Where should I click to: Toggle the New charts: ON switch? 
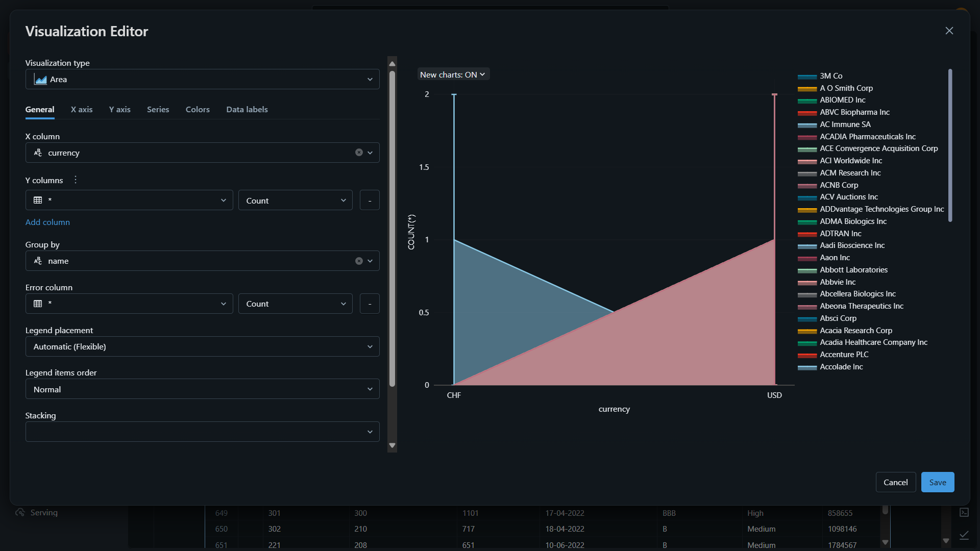[453, 74]
